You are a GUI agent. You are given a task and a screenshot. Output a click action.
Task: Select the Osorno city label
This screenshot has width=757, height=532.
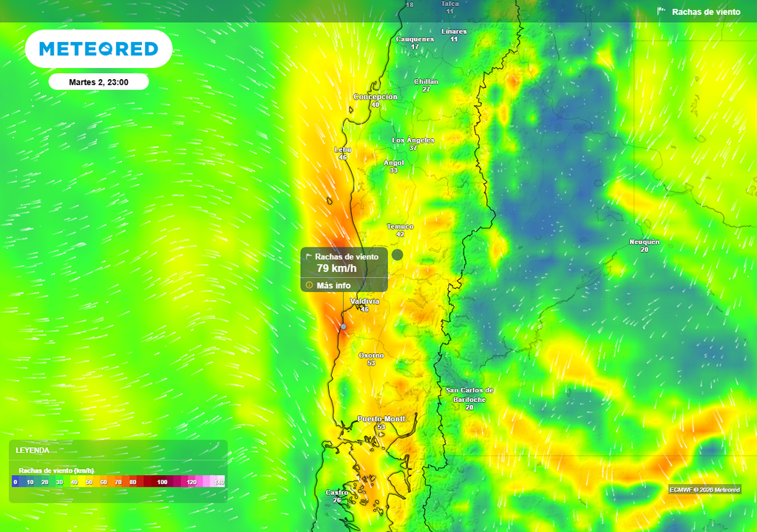pos(371,355)
